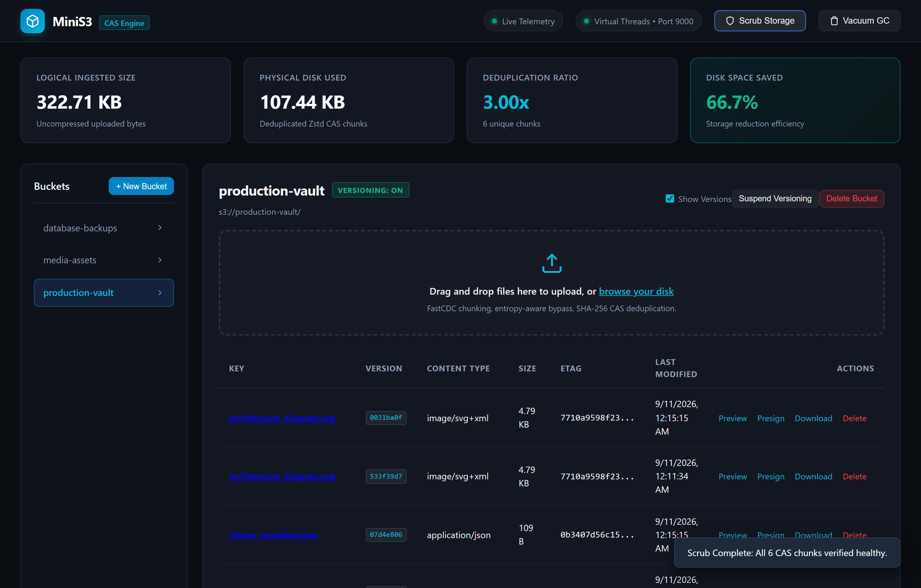Screen dimensions: 921x588
Task: Click the shield icon on Scrub Storage
Action: (x=730, y=21)
